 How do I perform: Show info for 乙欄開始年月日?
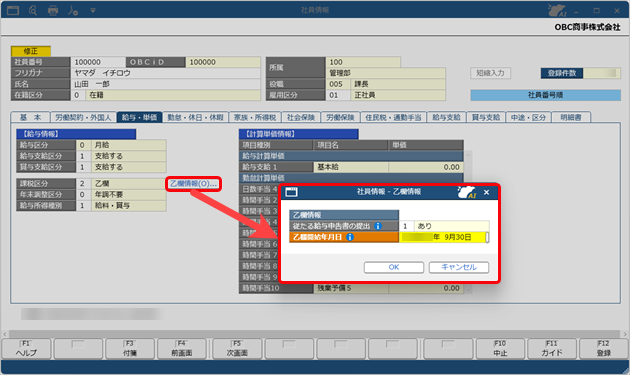coord(350,237)
